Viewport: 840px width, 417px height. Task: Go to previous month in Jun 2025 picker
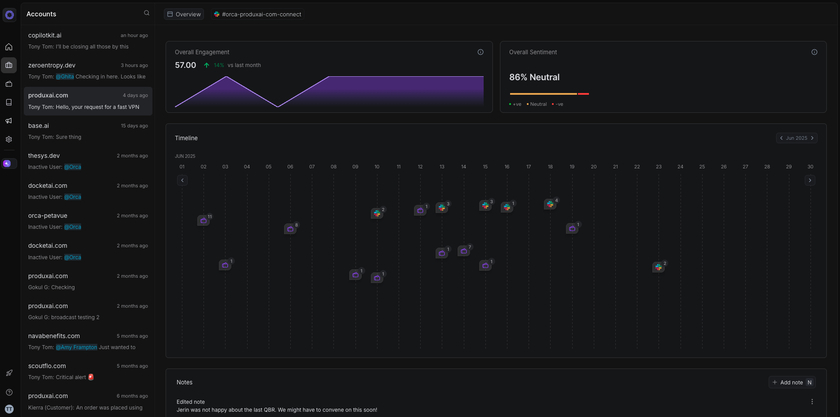coord(782,138)
